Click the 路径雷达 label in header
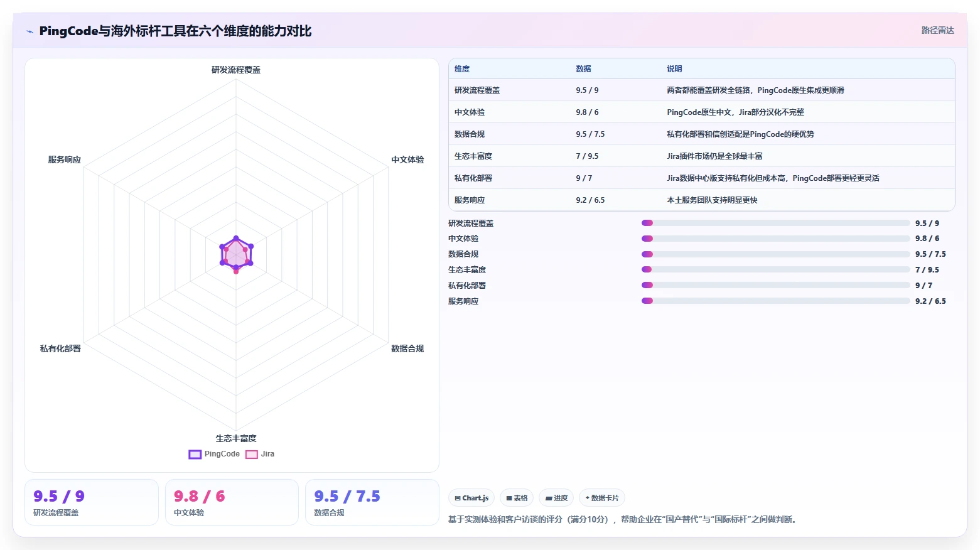Image resolution: width=980 pixels, height=550 pixels. (937, 30)
